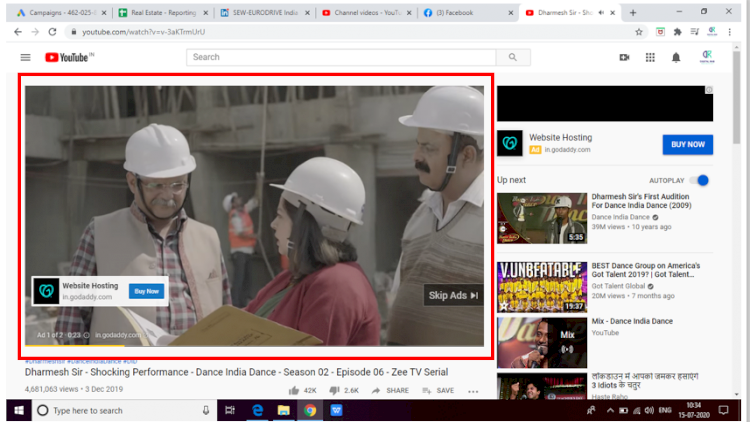
Task: Open the three-dot more actions menu under the video
Action: click(x=473, y=390)
